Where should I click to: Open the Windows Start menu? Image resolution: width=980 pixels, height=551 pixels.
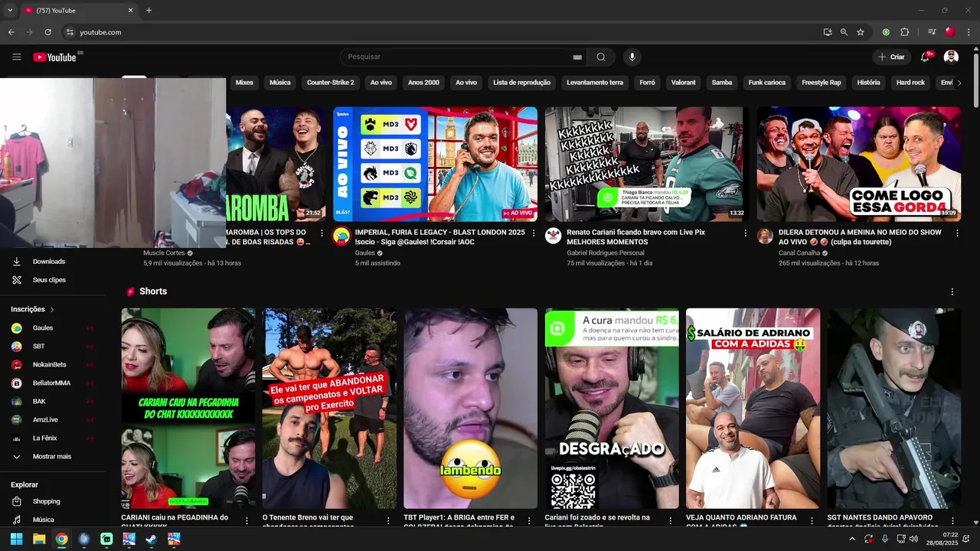tap(16, 539)
